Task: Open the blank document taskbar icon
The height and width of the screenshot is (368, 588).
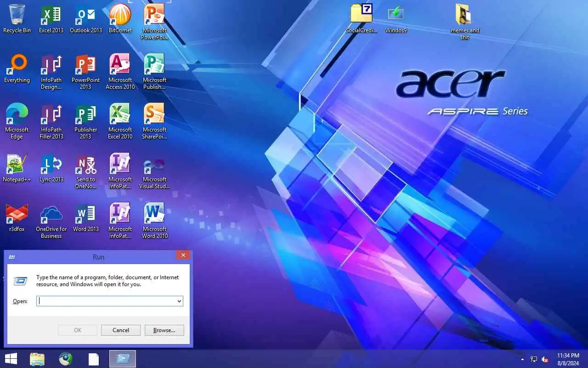Action: pos(94,359)
